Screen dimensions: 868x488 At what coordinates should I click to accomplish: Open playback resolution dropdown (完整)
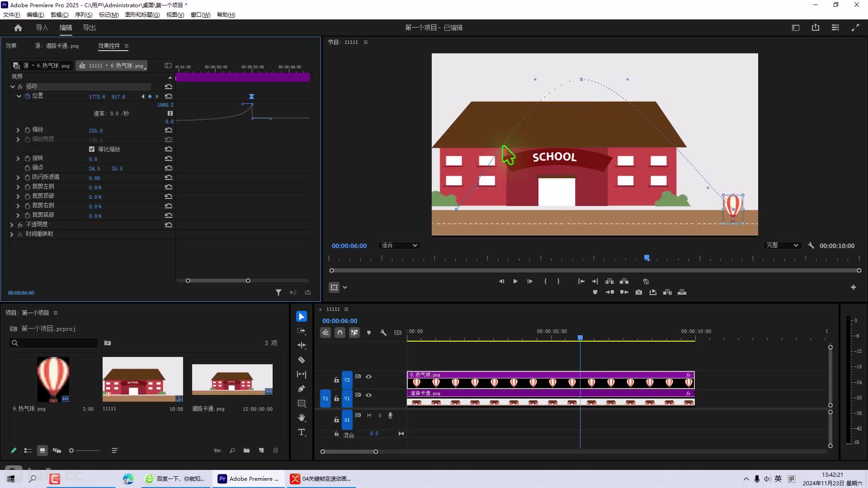[783, 245]
